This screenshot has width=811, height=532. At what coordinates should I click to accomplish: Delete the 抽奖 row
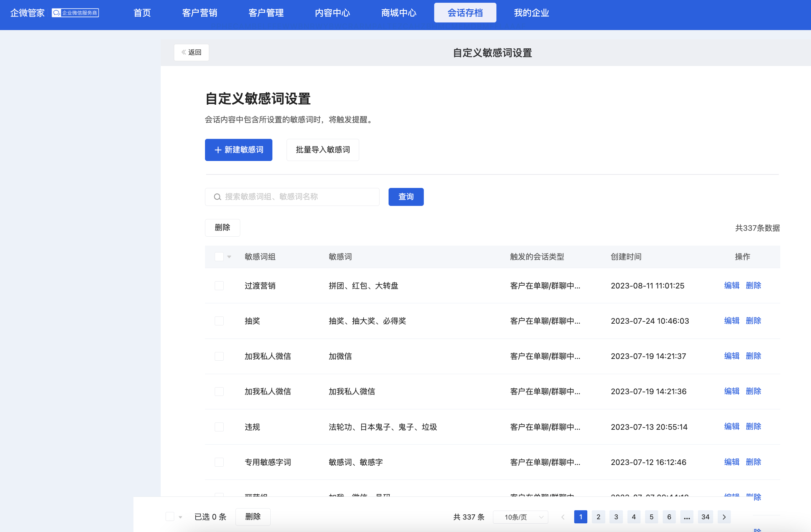pos(754,321)
